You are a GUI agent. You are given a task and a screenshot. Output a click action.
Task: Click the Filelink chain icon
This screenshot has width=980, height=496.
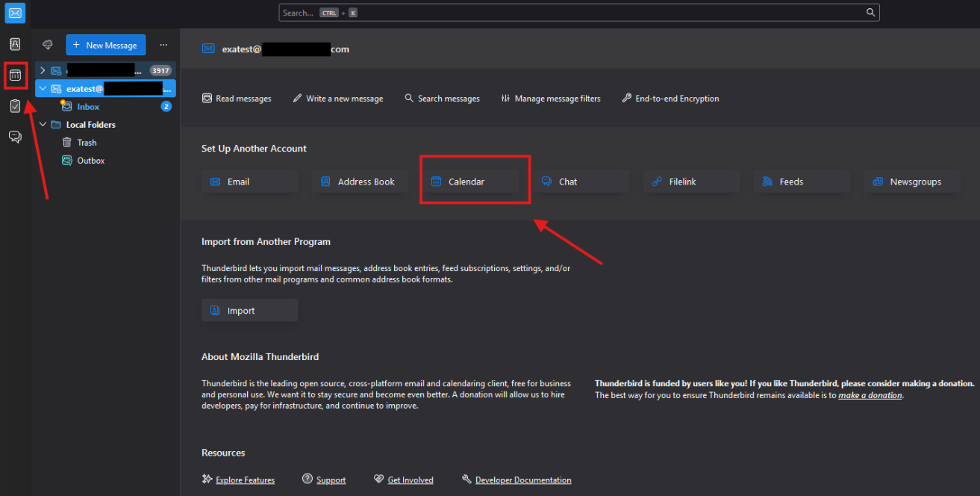657,182
